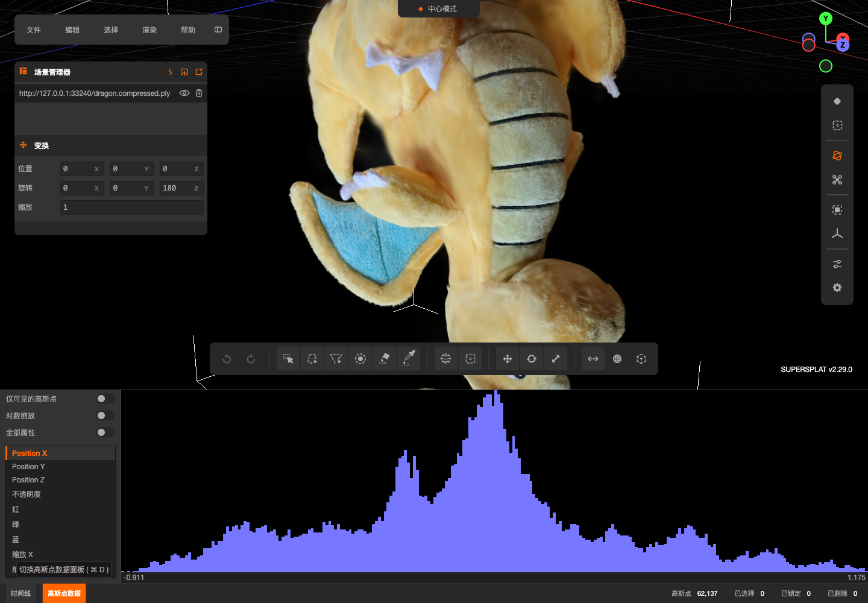Toggle the 对数缩放 switch
Viewport: 868px width, 603px height.
click(105, 415)
